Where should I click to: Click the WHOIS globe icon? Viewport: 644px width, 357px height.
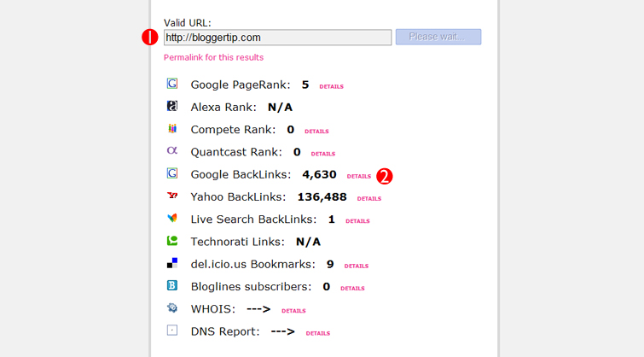click(172, 307)
